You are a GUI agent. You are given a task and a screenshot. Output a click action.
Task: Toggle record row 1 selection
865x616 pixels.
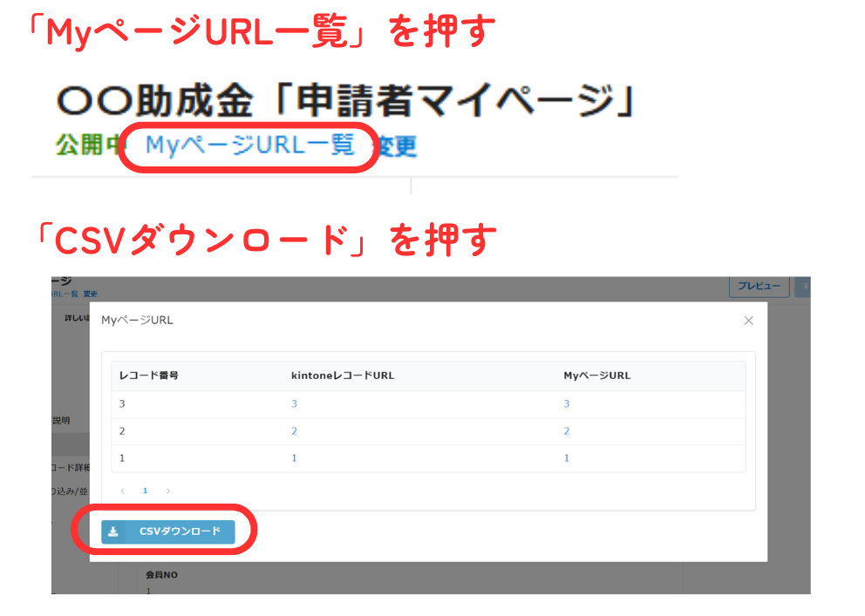[x=122, y=457]
